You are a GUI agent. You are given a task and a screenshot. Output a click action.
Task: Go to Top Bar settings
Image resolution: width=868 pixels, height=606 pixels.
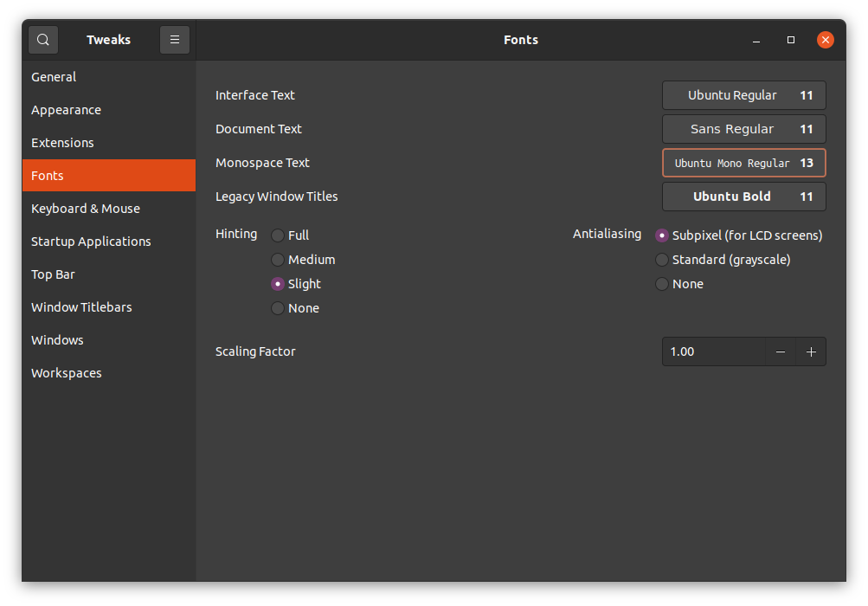tap(109, 274)
